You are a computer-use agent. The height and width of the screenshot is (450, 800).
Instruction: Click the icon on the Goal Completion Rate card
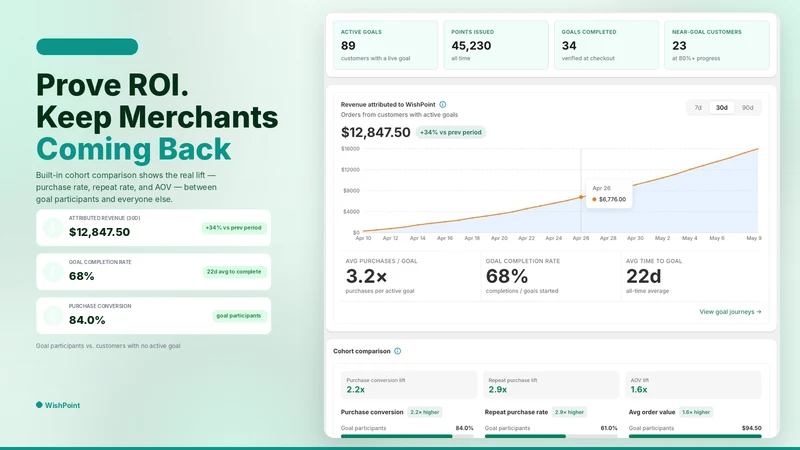click(53, 271)
